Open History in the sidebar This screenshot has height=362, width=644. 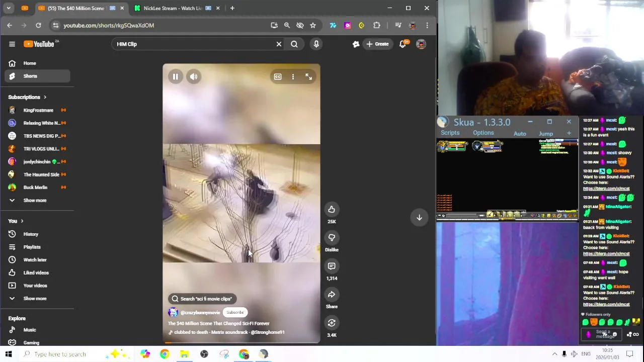click(37, 234)
